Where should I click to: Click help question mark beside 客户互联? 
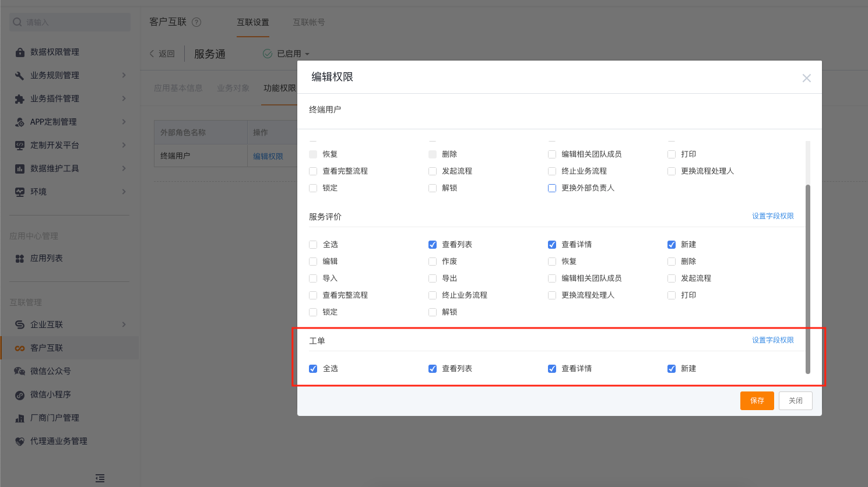pyautogui.click(x=196, y=22)
